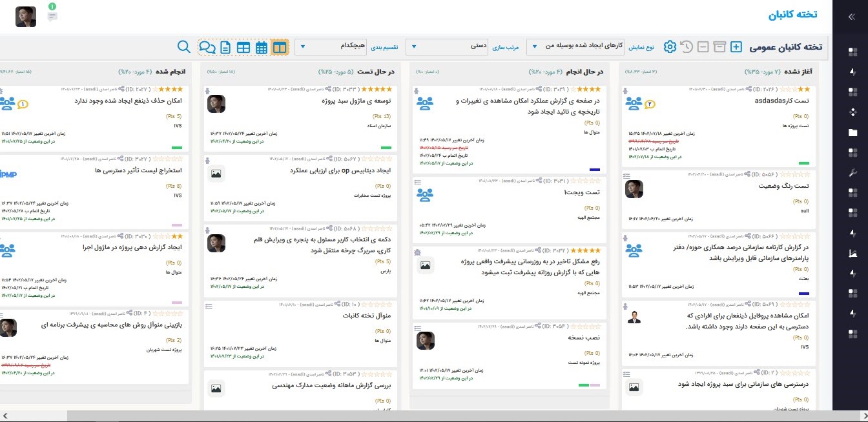Open Kanban board settings gear
The width and height of the screenshot is (868, 422).
670,47
